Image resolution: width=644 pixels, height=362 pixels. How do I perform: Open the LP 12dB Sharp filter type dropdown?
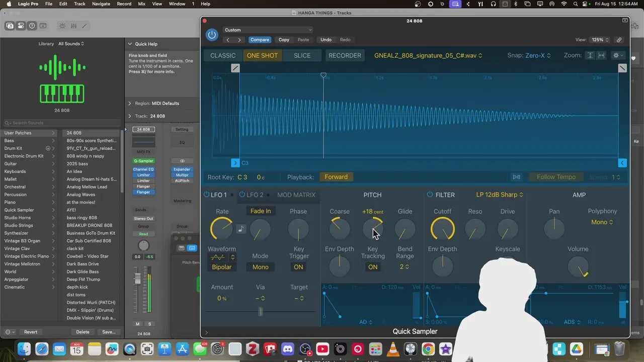[500, 195]
